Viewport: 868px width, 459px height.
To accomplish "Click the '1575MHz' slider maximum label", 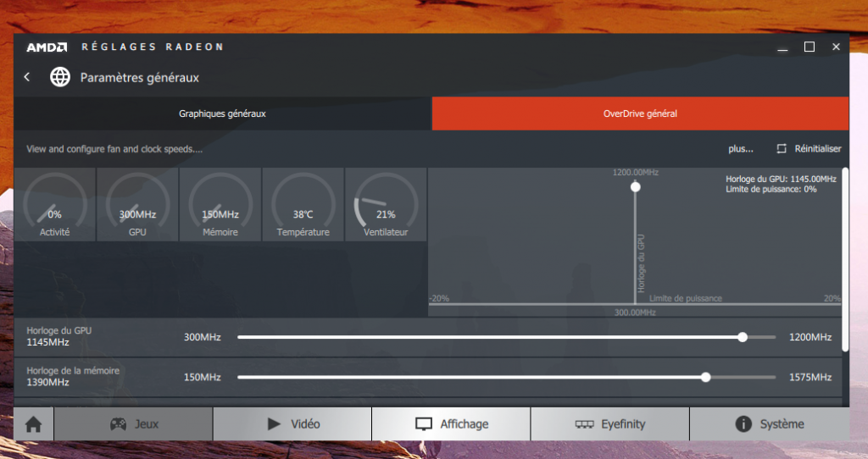I will pos(810,377).
